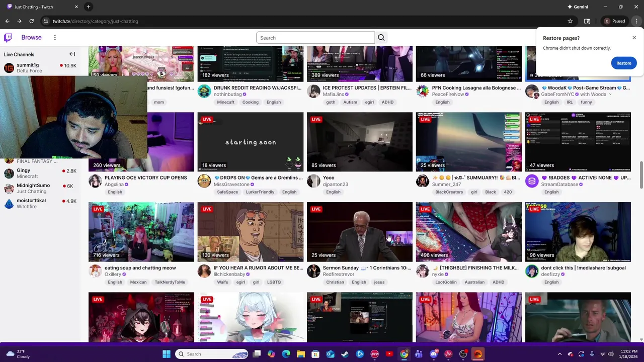Click the Redfirextrevor channel avatar
644x362 pixels.
(x=313, y=271)
